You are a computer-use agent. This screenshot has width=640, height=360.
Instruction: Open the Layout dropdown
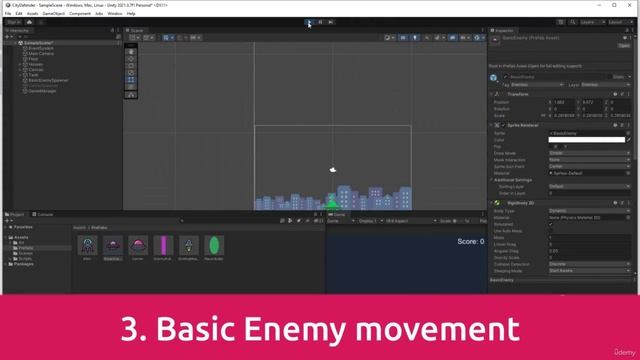tap(621, 22)
